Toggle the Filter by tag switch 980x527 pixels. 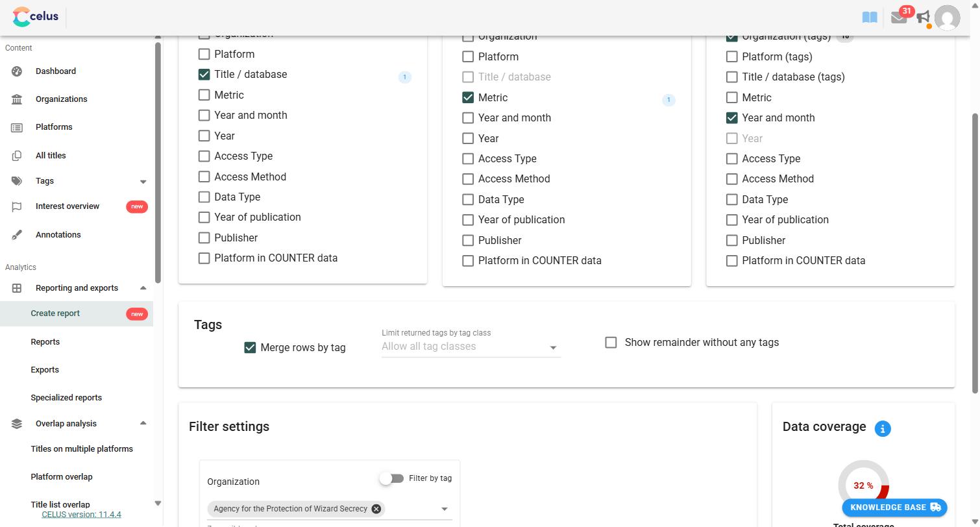coord(392,478)
